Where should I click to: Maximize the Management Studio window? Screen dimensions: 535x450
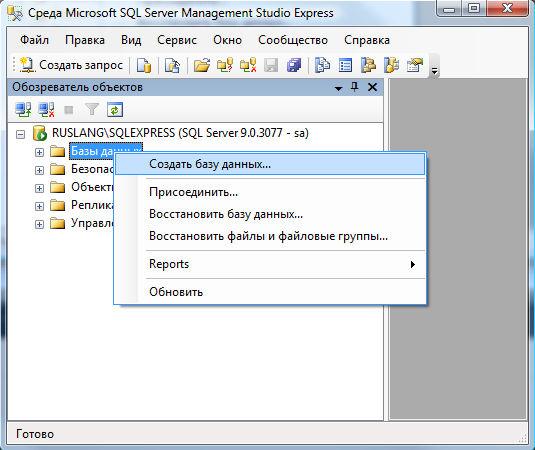click(474, 9)
